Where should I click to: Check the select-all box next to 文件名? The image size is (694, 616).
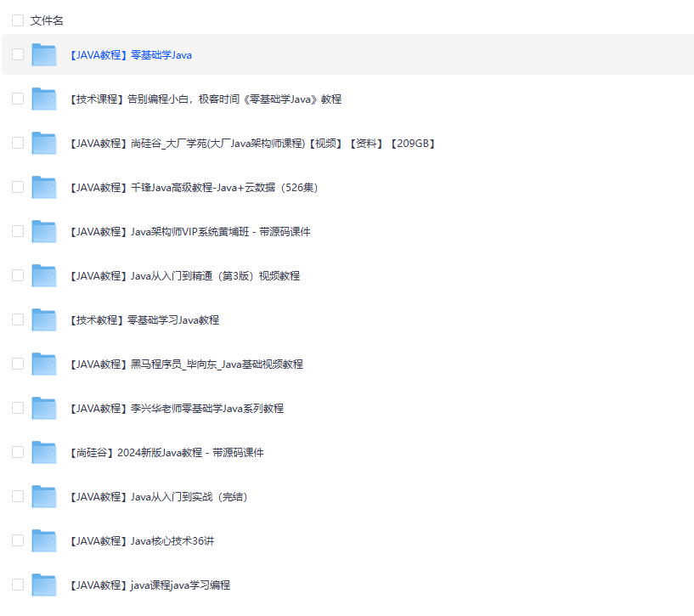[x=18, y=20]
